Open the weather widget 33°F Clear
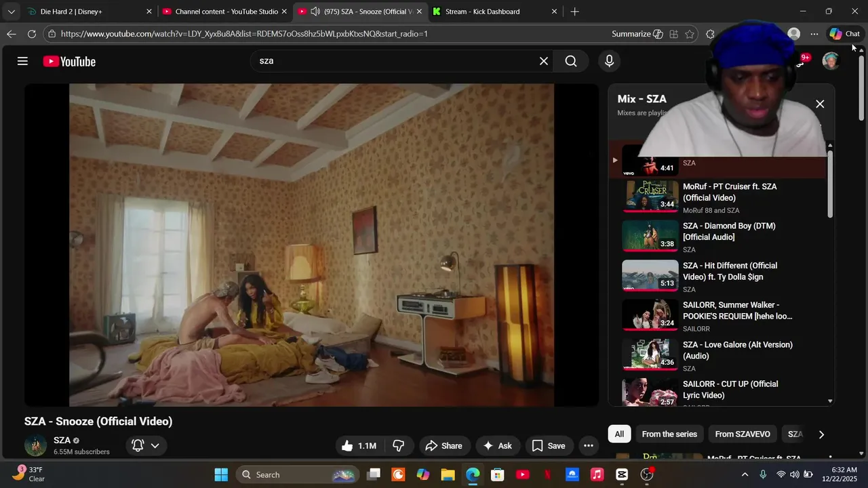The height and width of the screenshot is (488, 868). 31,474
